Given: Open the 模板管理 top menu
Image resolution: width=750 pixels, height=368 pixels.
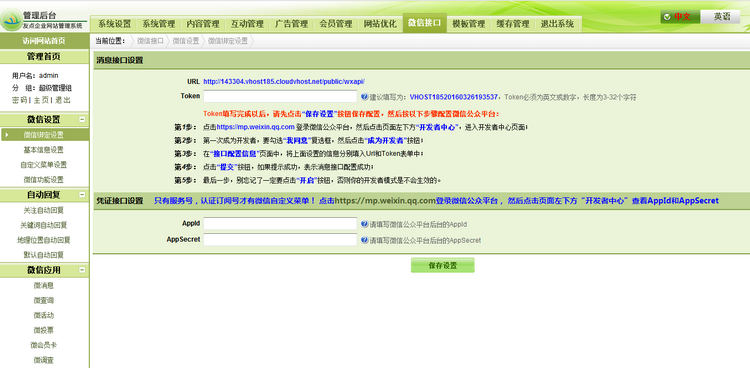Looking at the screenshot, I should (x=469, y=24).
